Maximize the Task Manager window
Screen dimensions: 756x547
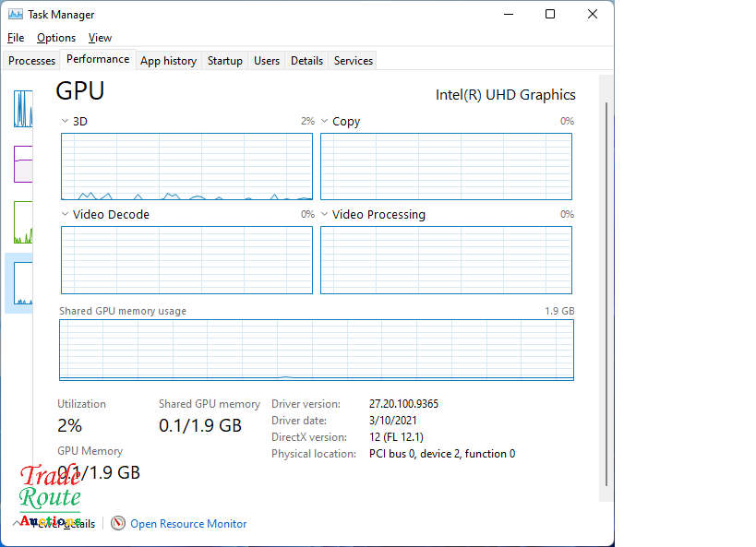pos(550,15)
